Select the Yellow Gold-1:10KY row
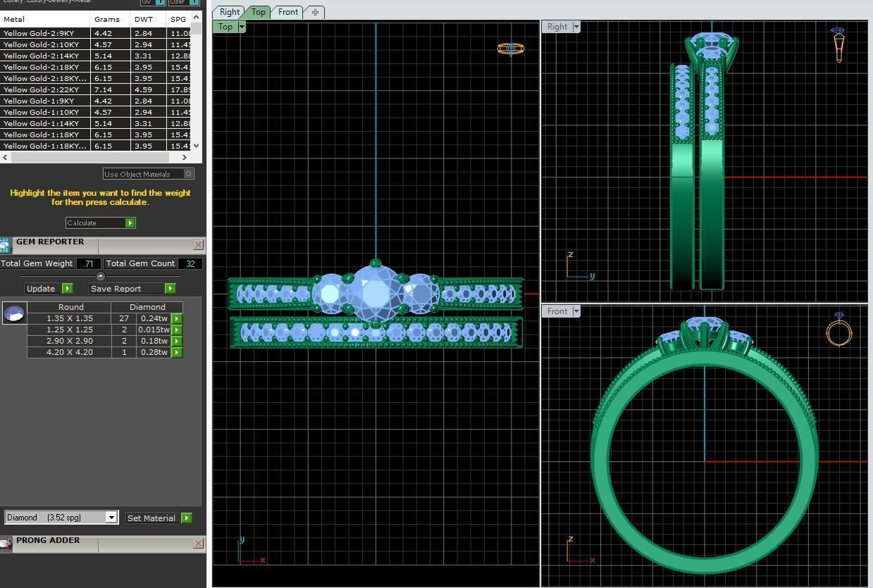This screenshot has height=588, width=873. pyautogui.click(x=96, y=112)
